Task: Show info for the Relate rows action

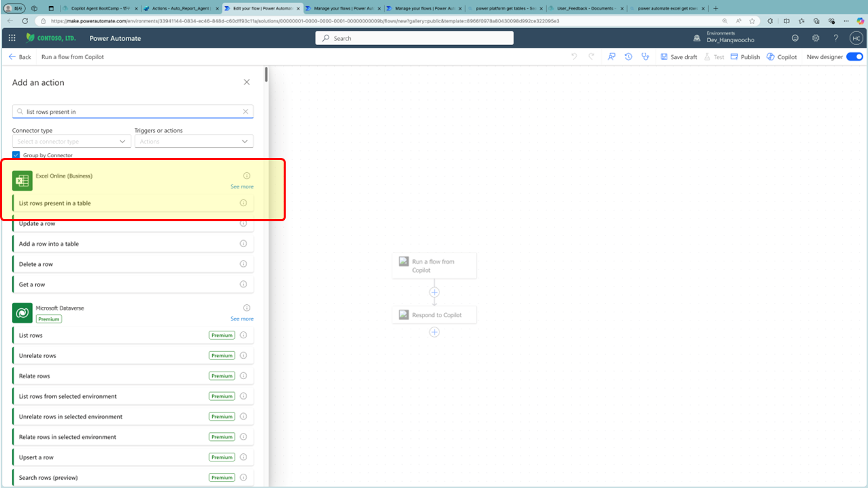Action: (x=244, y=376)
